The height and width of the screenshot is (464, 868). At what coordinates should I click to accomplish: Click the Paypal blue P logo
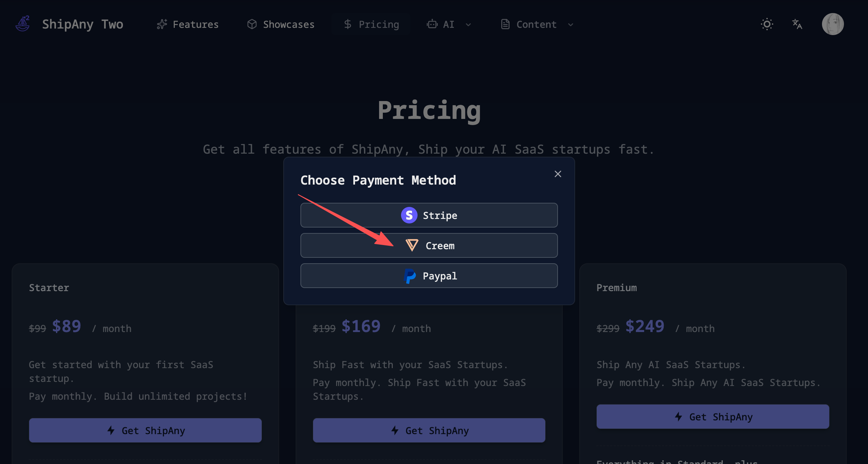click(410, 276)
